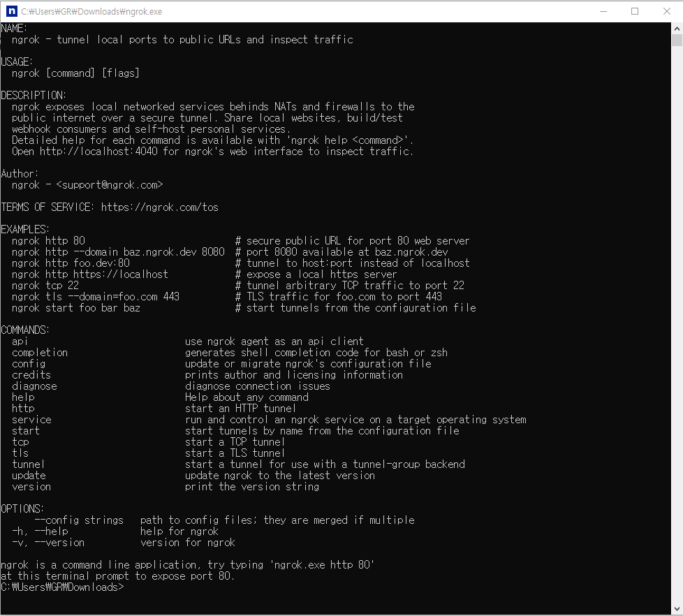Click the 'config' command name

[x=29, y=364]
